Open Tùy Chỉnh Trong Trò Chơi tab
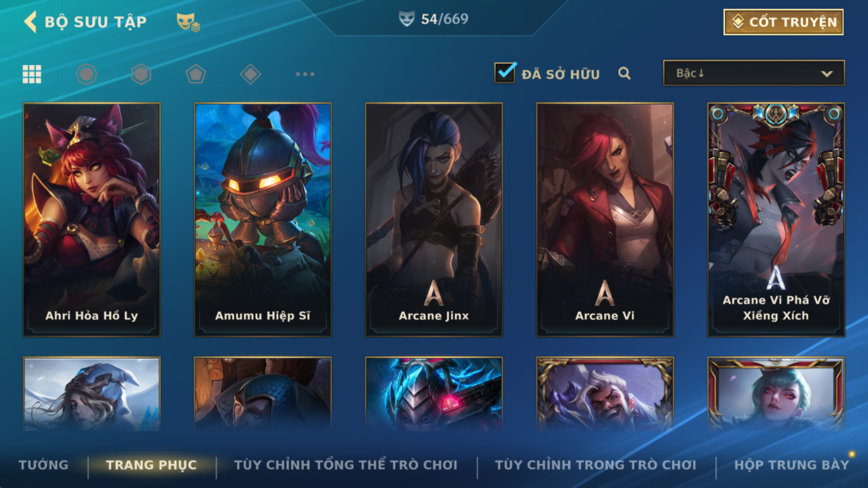868x488 pixels. pos(596,465)
